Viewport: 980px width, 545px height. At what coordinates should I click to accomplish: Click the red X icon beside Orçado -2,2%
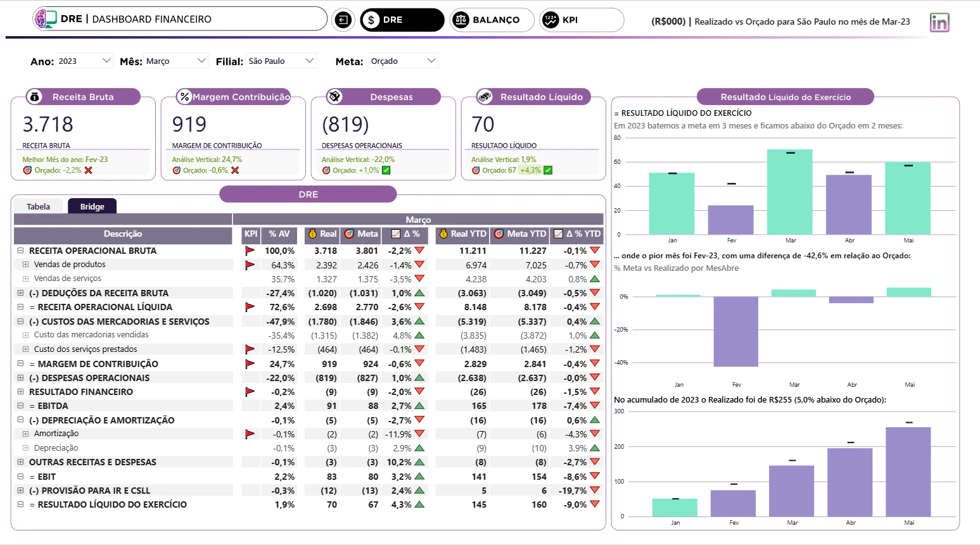pos(88,170)
